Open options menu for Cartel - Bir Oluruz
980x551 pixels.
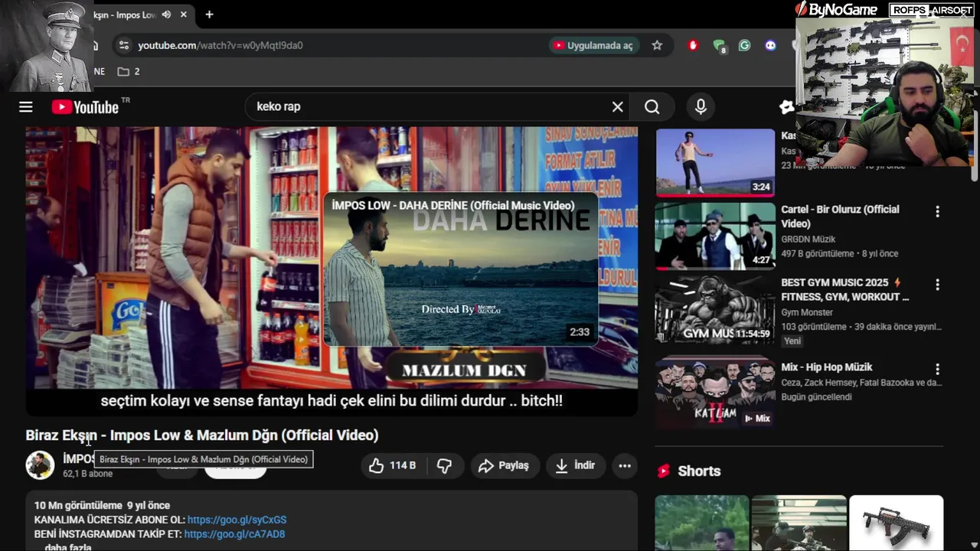[x=937, y=212]
